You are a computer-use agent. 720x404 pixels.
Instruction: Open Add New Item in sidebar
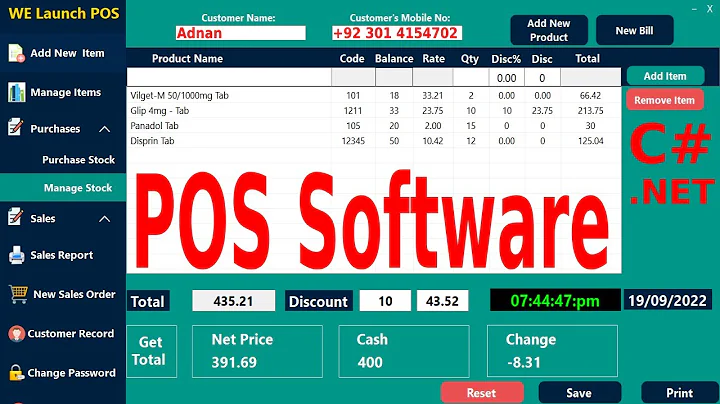click(x=63, y=53)
